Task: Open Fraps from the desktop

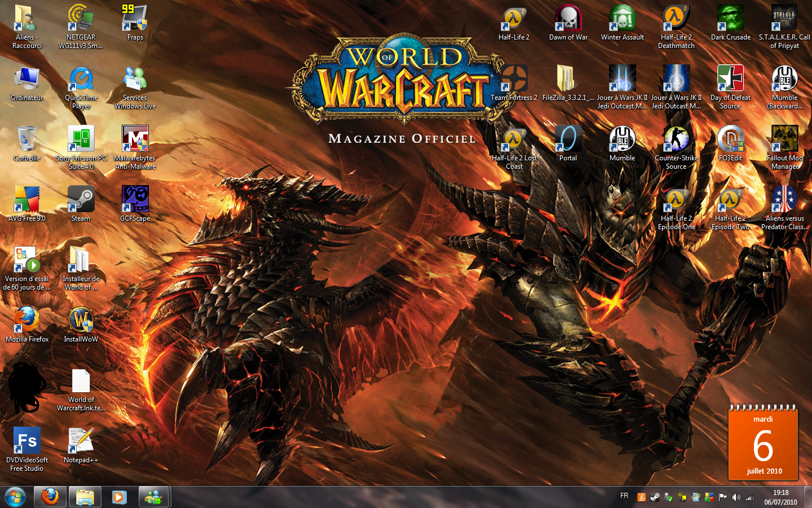Action: [x=135, y=19]
